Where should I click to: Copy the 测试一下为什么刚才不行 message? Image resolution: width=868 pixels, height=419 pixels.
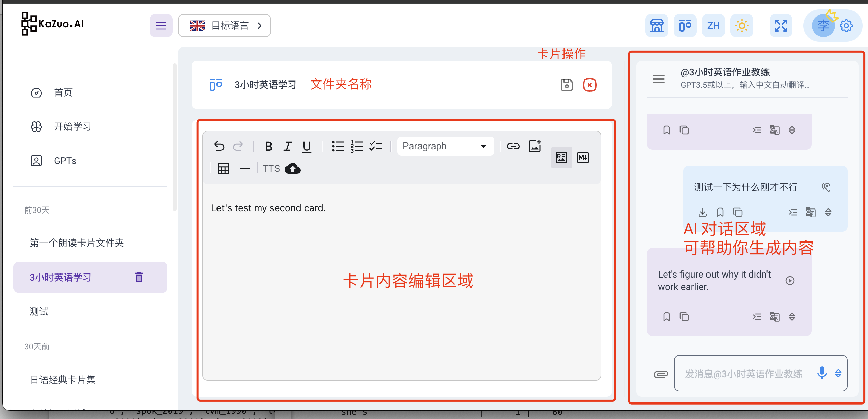[x=737, y=213]
